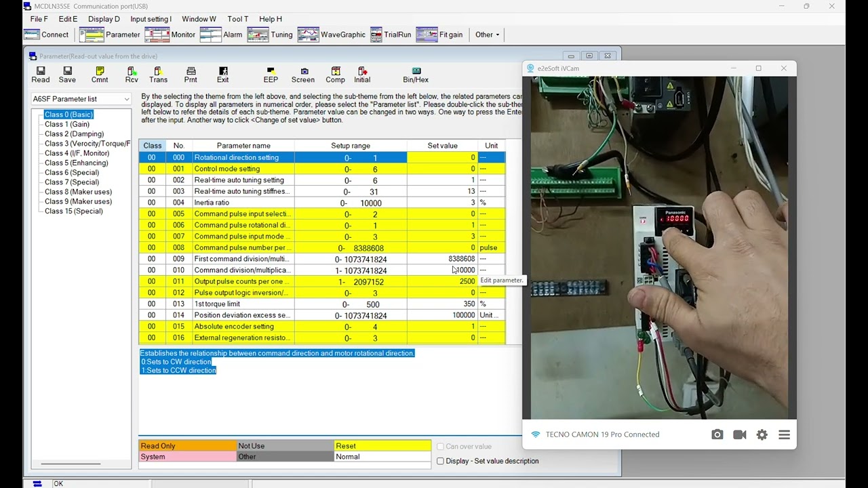Open the Window menu

(x=199, y=19)
